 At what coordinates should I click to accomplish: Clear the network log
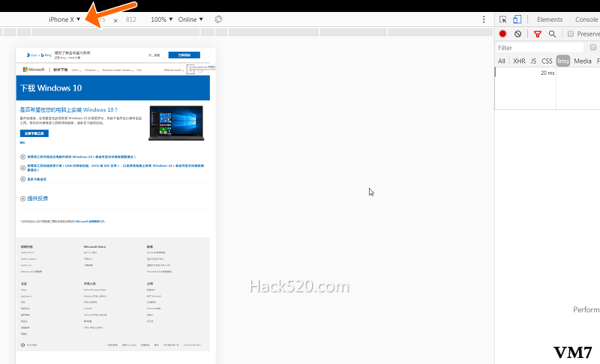pos(517,34)
